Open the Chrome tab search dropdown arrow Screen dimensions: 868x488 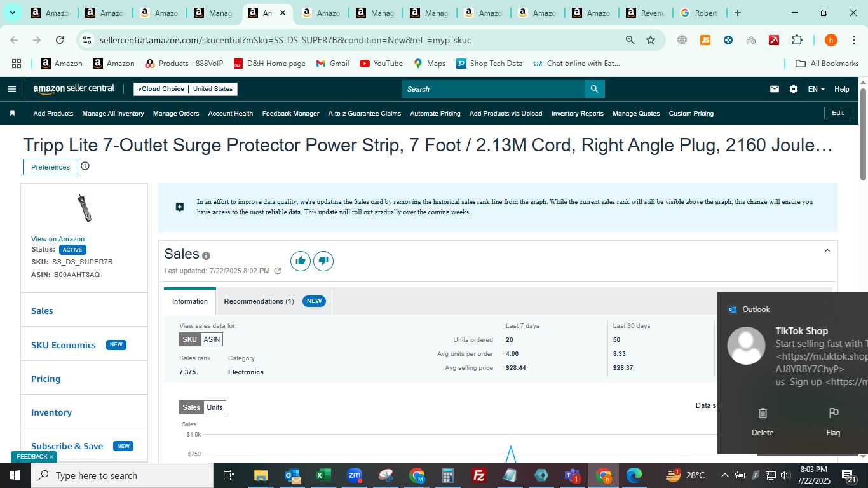coord(12,13)
